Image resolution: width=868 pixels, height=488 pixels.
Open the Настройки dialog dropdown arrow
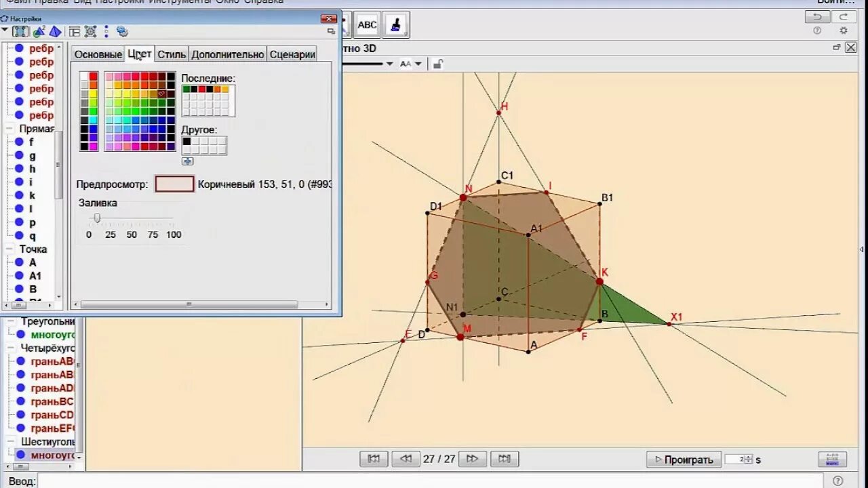[4, 30]
